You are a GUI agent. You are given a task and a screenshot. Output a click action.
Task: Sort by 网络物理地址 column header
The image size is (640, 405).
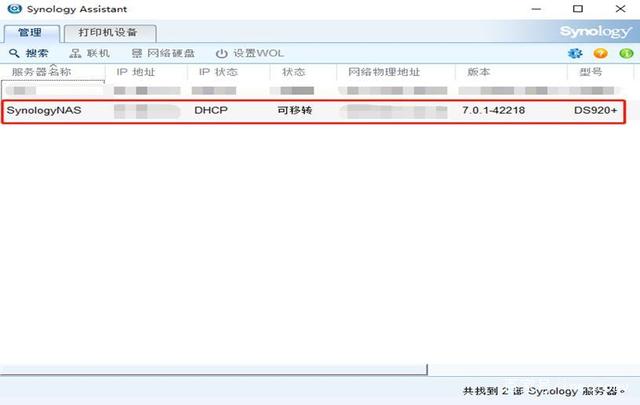396,72
